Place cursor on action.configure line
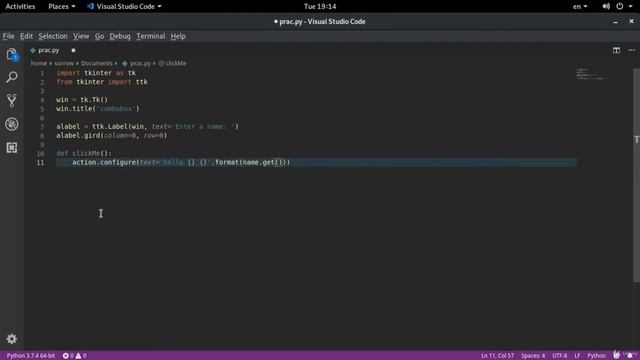Viewport: 640px width, 360px height. pyautogui.click(x=181, y=162)
